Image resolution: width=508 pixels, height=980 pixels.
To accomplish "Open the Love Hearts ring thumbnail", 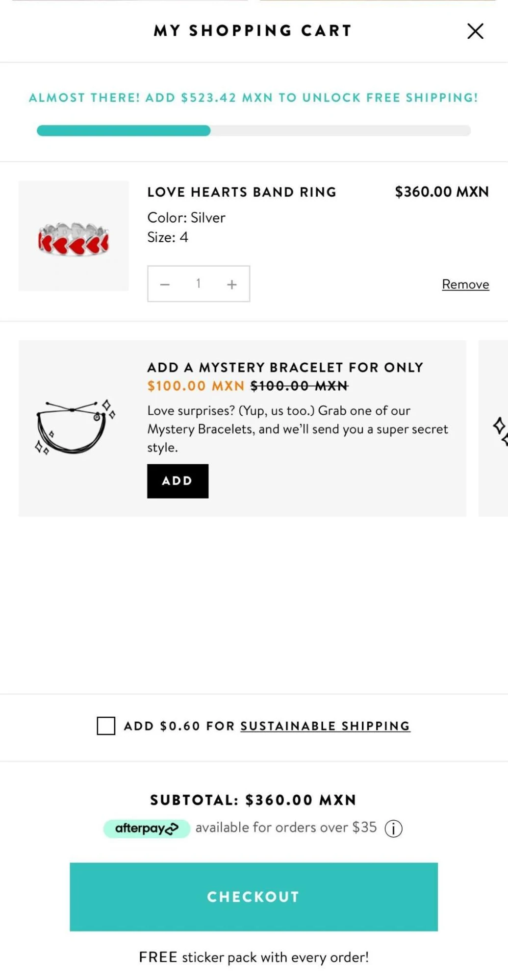I will [x=74, y=236].
